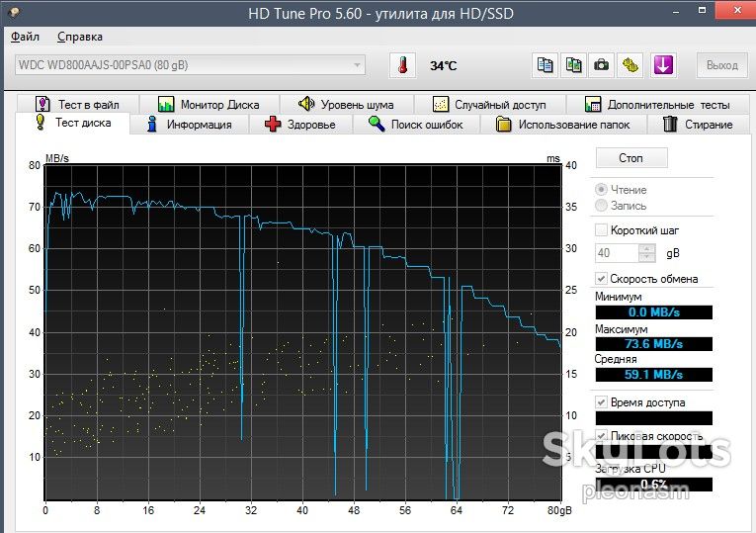Click the "Максимум" label
Image resolution: width=756 pixels, height=533 pixels.
click(x=621, y=329)
